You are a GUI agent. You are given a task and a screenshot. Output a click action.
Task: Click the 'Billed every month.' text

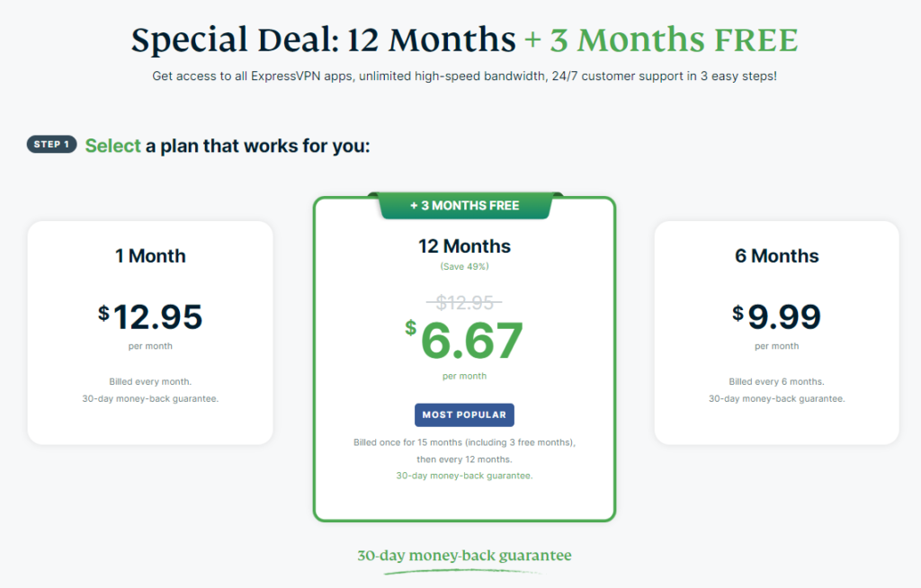coord(150,382)
